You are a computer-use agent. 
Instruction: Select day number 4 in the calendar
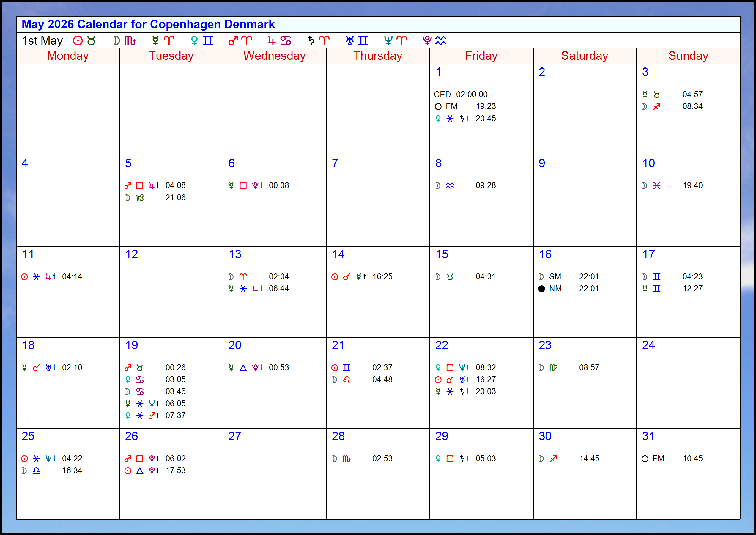(x=25, y=163)
